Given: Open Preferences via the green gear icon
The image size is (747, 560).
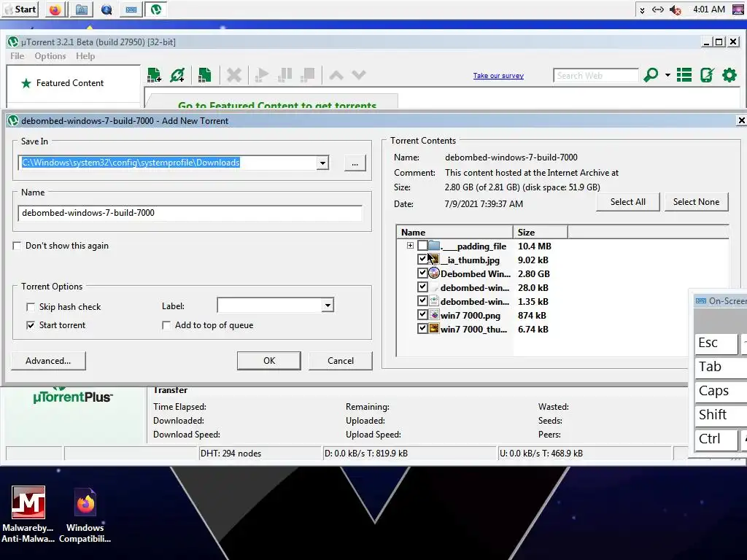Looking at the screenshot, I should click(x=729, y=75).
